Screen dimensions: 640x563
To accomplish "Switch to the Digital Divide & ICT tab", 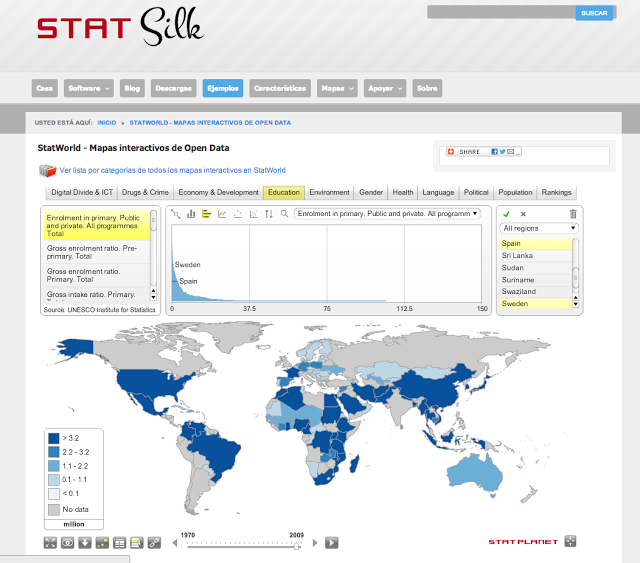I will [82, 192].
